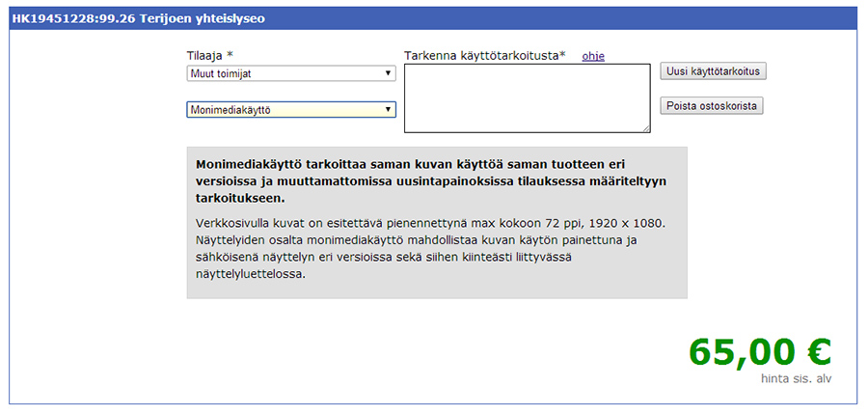The height and width of the screenshot is (414, 868).
Task: Open the Tilaaja dropdown showing Muut toimijat
Action: (291, 73)
